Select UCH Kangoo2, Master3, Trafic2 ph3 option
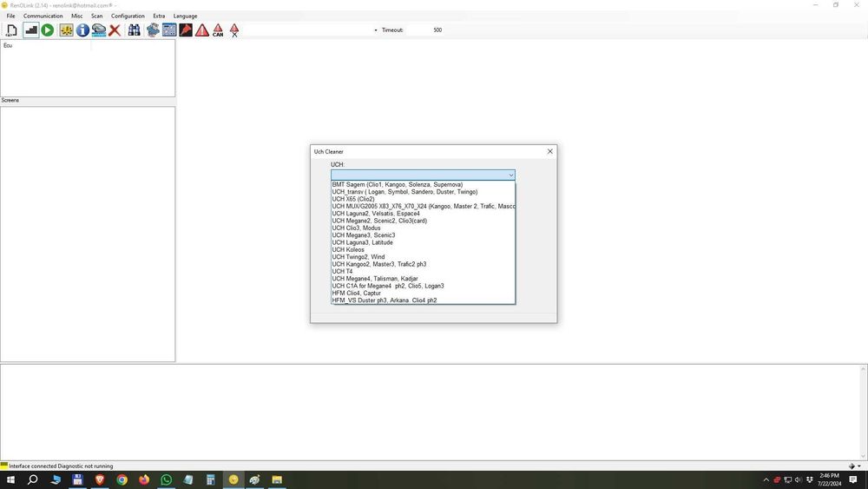 point(423,264)
